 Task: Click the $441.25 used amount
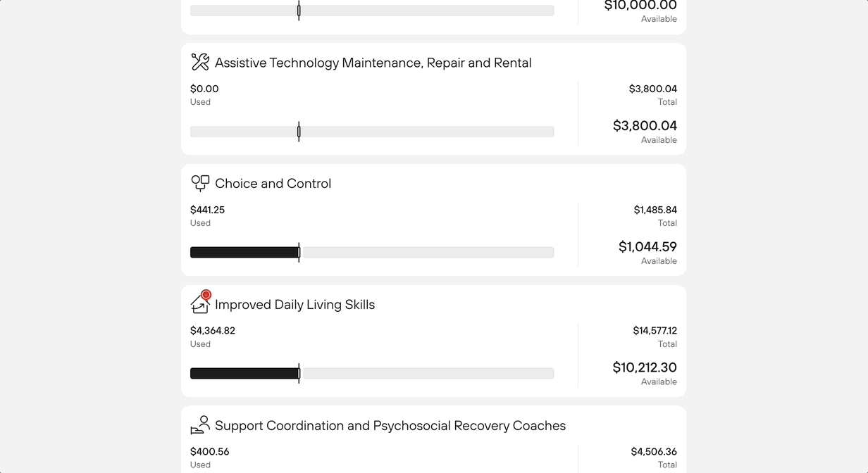(x=207, y=210)
